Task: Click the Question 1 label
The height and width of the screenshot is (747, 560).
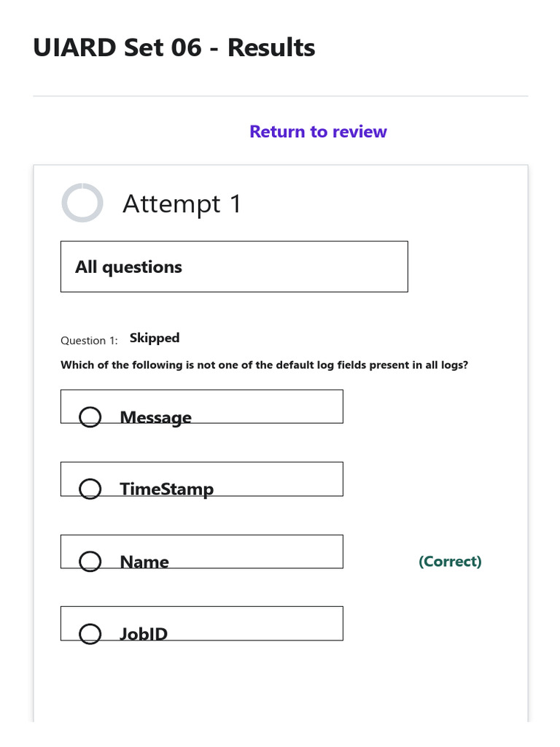Action: coord(89,341)
